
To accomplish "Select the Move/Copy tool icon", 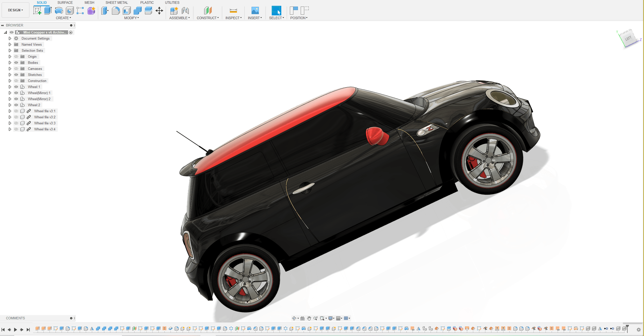I will coord(159,11).
